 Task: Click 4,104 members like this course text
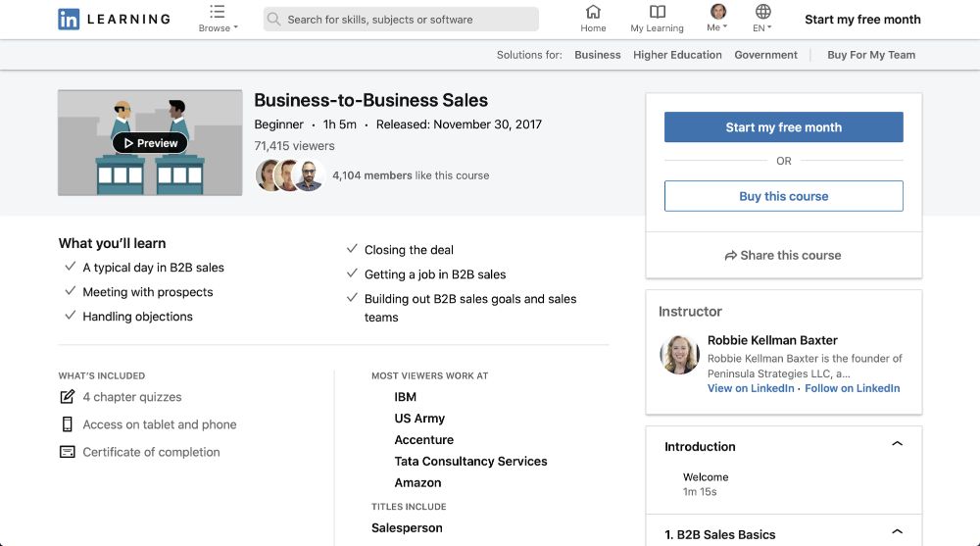411,175
